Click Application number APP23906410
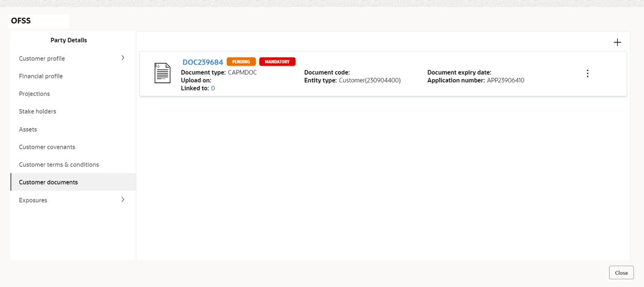The height and width of the screenshot is (287, 644). point(505,80)
